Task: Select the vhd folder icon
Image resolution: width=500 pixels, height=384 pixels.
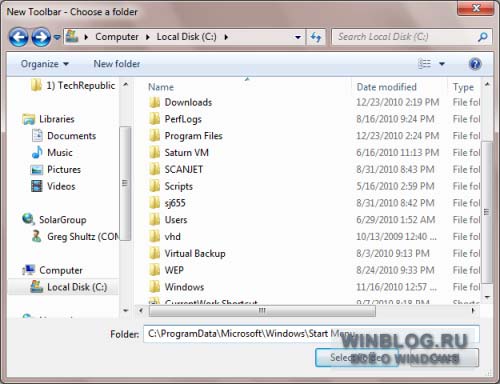Action: [x=155, y=236]
